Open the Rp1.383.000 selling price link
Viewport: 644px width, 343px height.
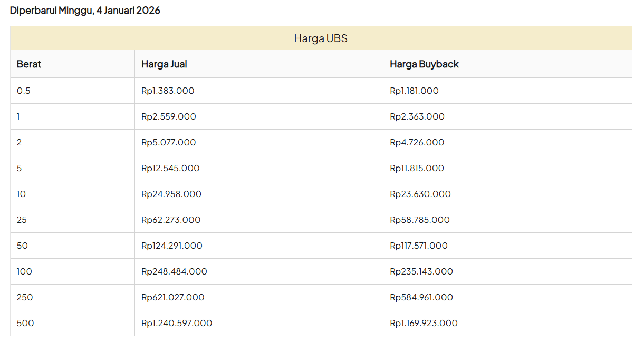167,91
